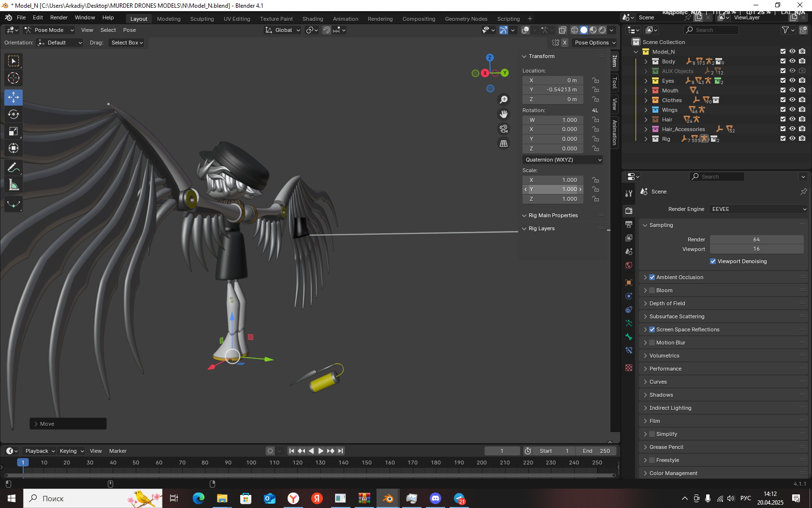Open Output properties tab icon
The width and height of the screenshot is (812, 508).
tap(629, 224)
